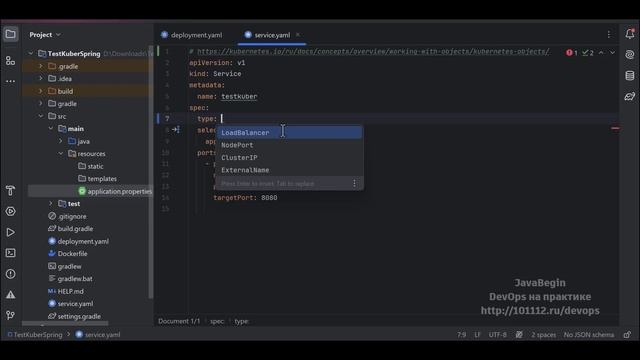Viewport: 640px width, 360px height.
Task: Click the spec breadcrumb
Action: pyautogui.click(x=217, y=321)
